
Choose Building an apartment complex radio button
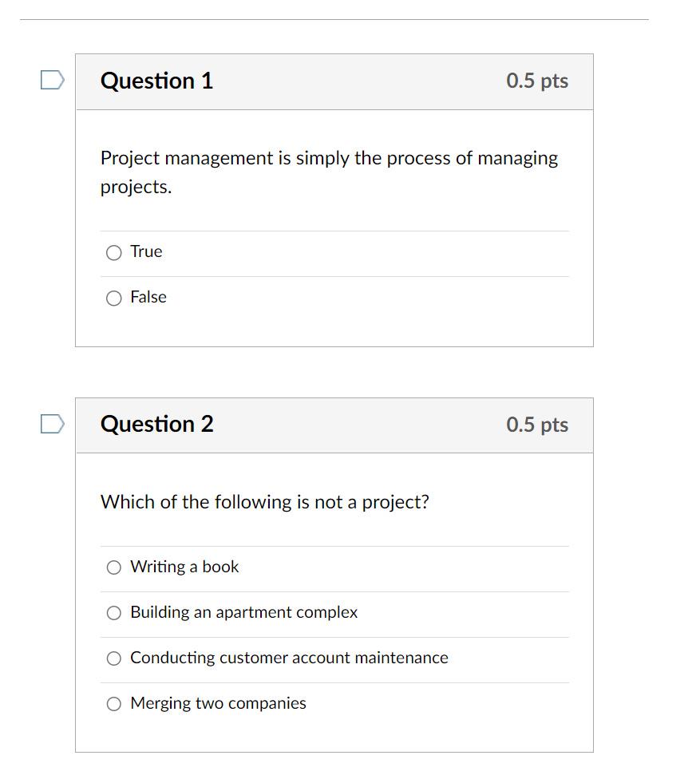113,613
